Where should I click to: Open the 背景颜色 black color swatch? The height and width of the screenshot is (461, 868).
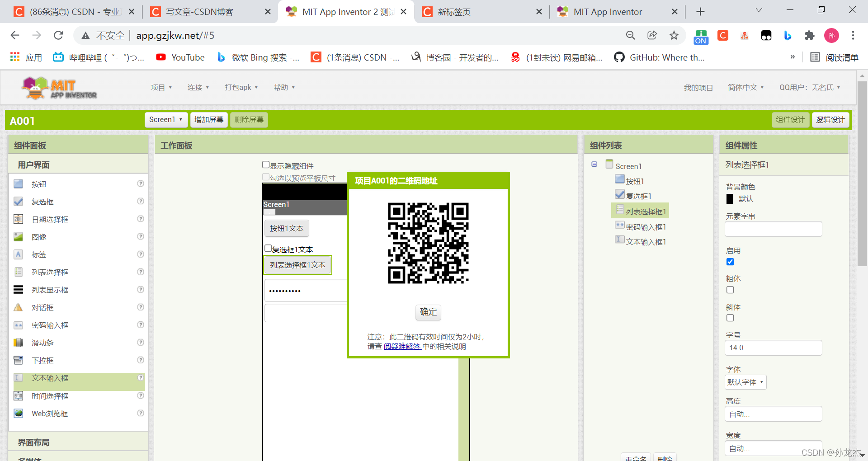(730, 199)
